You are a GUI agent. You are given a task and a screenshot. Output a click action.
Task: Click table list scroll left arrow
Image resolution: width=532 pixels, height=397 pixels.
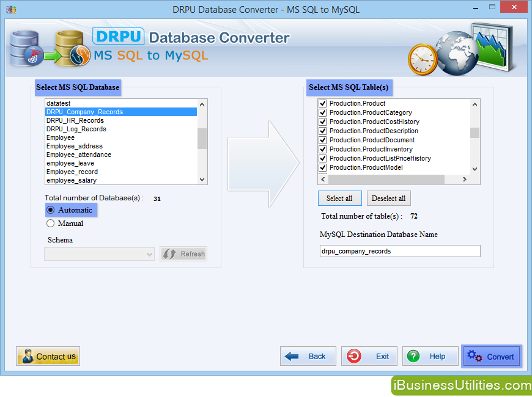click(323, 180)
